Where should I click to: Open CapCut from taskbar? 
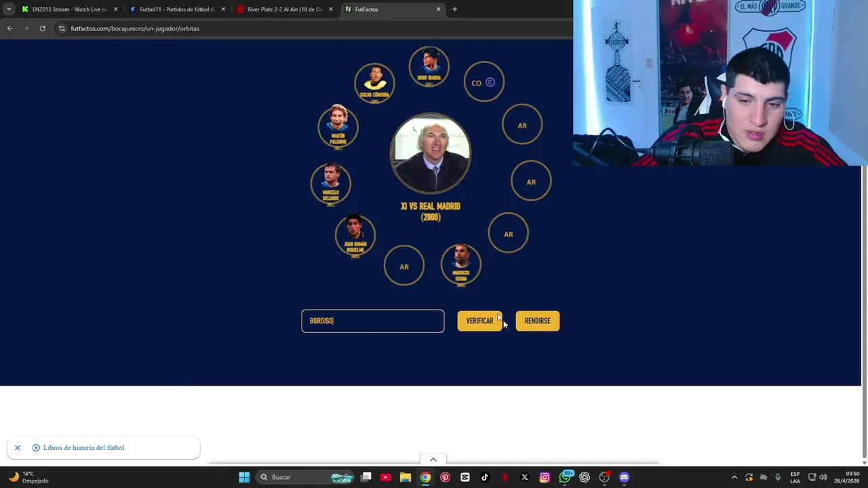465,477
